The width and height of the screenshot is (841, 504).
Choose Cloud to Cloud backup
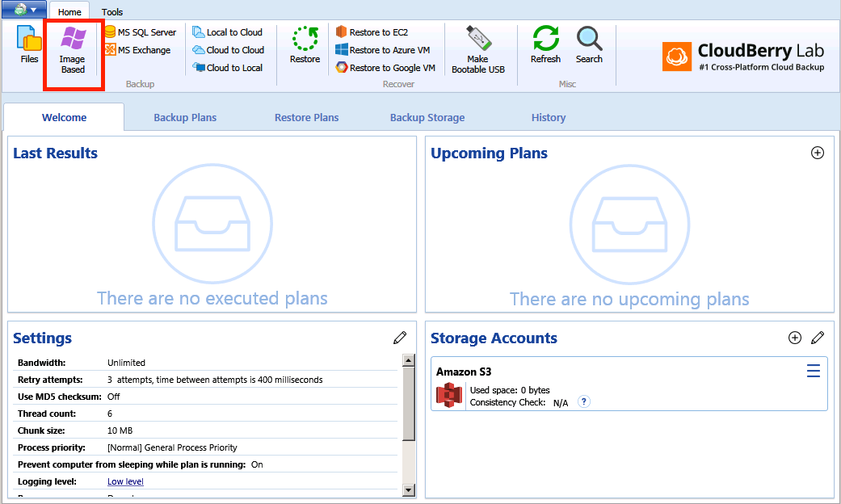click(229, 50)
